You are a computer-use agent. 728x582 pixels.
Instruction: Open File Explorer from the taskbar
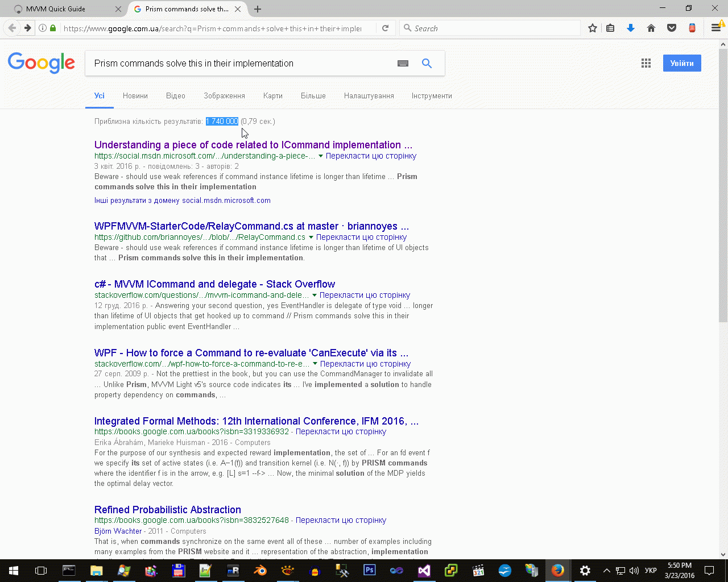coord(96,571)
